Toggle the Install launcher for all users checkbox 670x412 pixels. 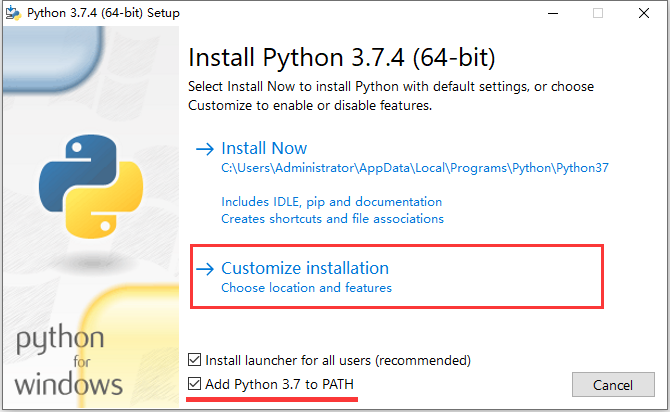tap(195, 360)
